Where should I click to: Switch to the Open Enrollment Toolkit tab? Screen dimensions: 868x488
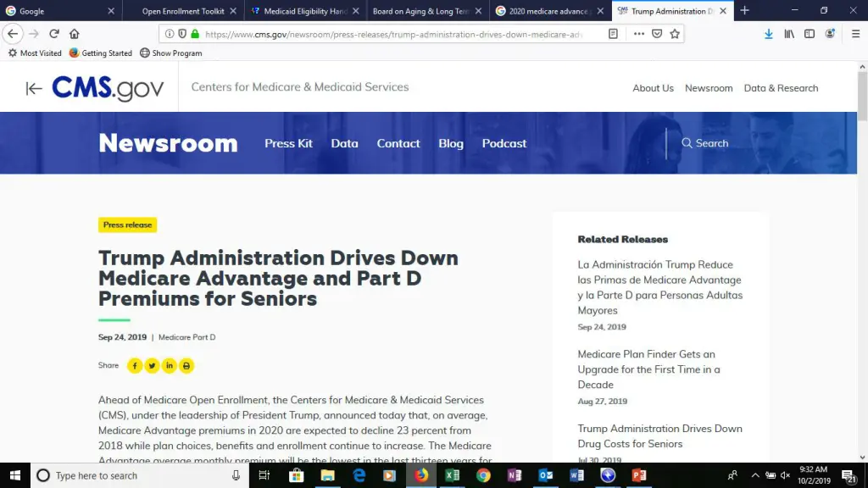[x=183, y=10]
